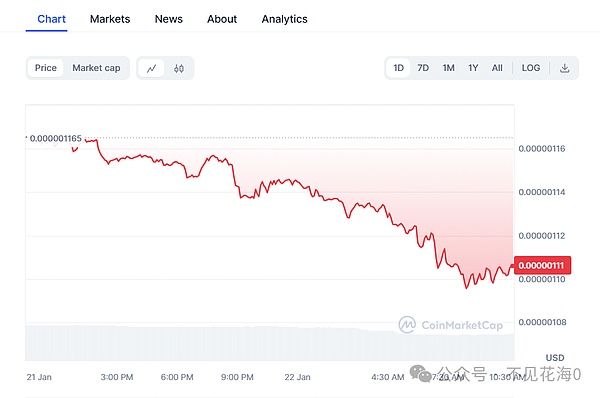Download chart data icon
The width and height of the screenshot is (600, 398).
coord(564,68)
